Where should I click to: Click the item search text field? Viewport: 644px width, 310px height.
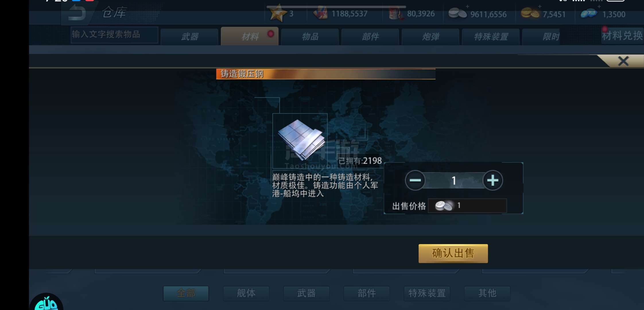[115, 35]
